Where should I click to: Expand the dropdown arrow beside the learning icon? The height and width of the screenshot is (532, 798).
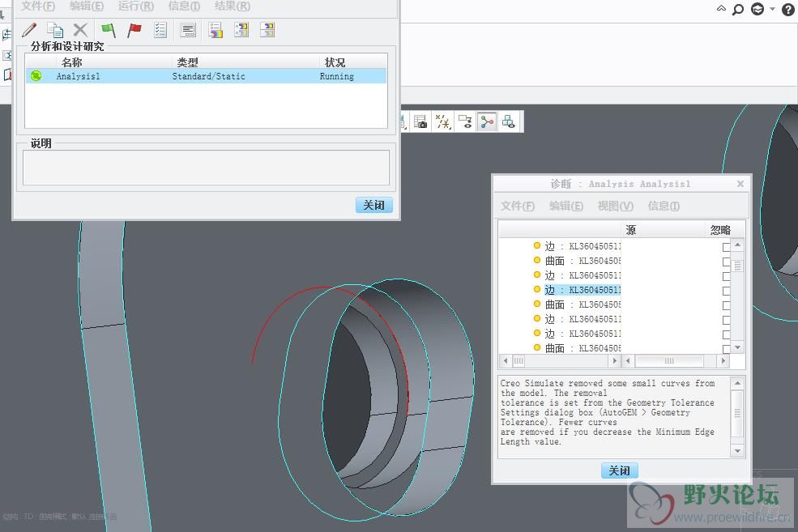point(772,9)
